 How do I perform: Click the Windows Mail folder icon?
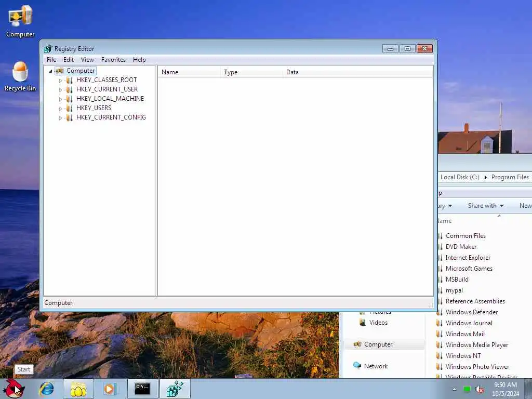[x=440, y=334]
